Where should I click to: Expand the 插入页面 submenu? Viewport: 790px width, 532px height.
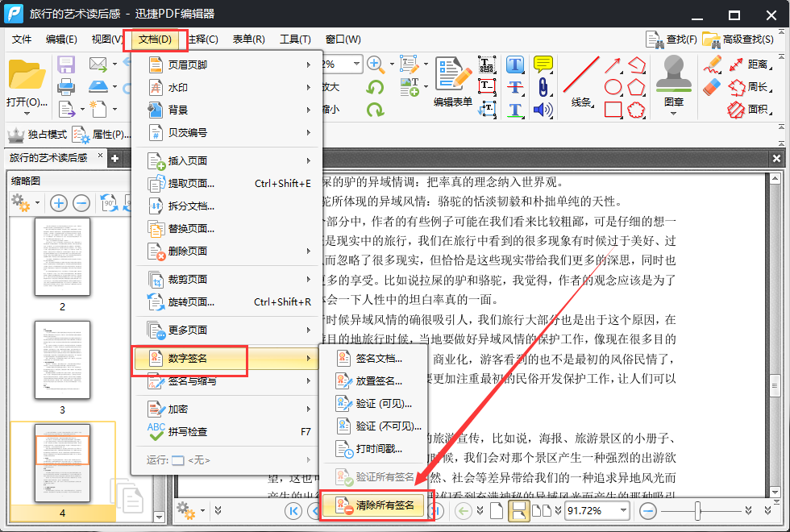[x=227, y=160]
